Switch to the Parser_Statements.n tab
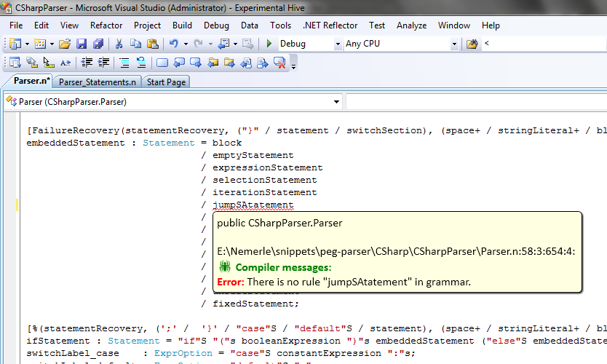This screenshot has width=607, height=364. [97, 82]
